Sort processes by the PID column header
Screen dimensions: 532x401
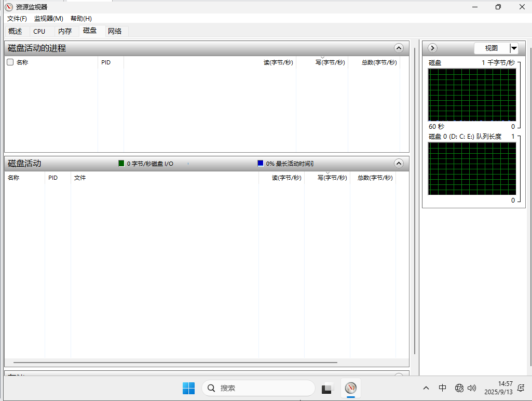[x=106, y=62]
